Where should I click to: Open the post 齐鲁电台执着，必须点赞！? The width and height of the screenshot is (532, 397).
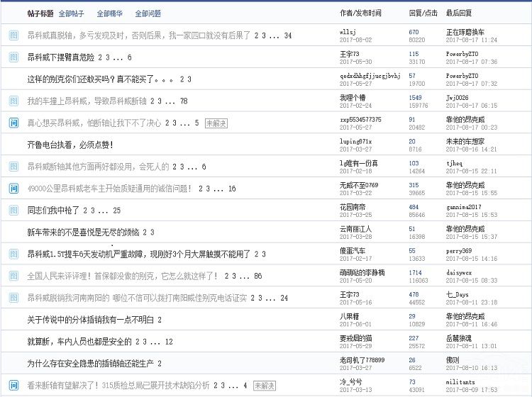(x=70, y=145)
